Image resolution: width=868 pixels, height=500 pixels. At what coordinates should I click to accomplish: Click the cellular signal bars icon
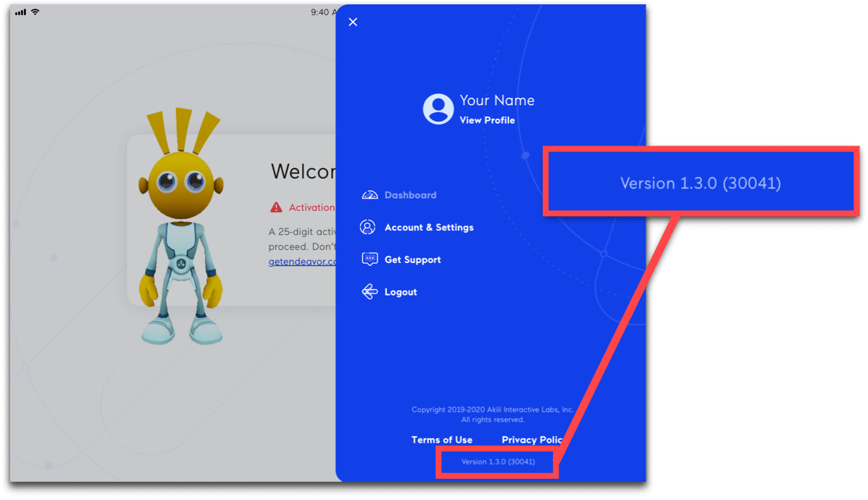(20, 12)
